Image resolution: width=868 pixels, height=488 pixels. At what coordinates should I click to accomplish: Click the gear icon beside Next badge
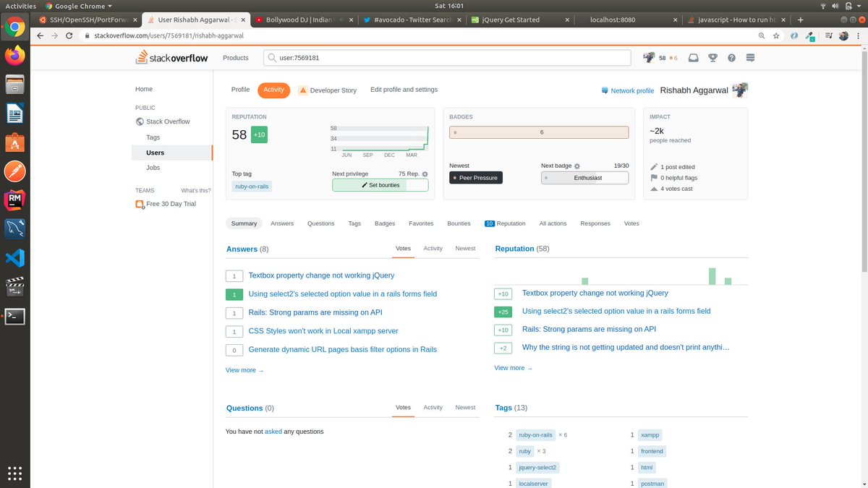[x=577, y=166]
